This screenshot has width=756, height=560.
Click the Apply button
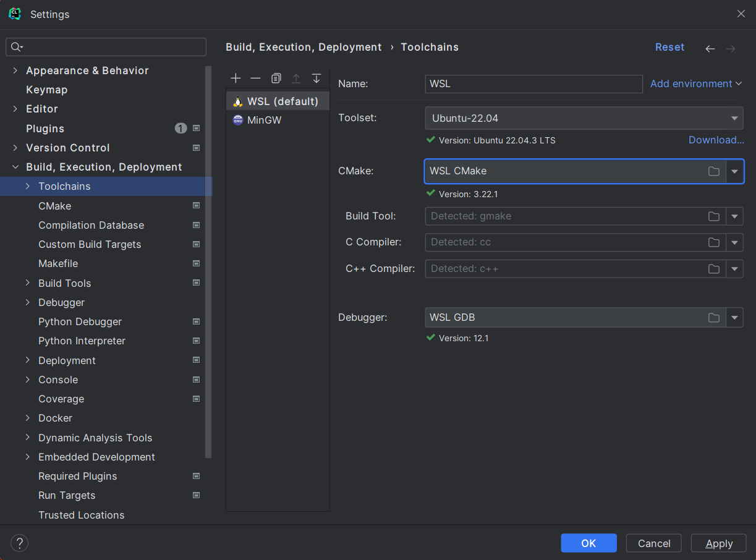tap(719, 543)
